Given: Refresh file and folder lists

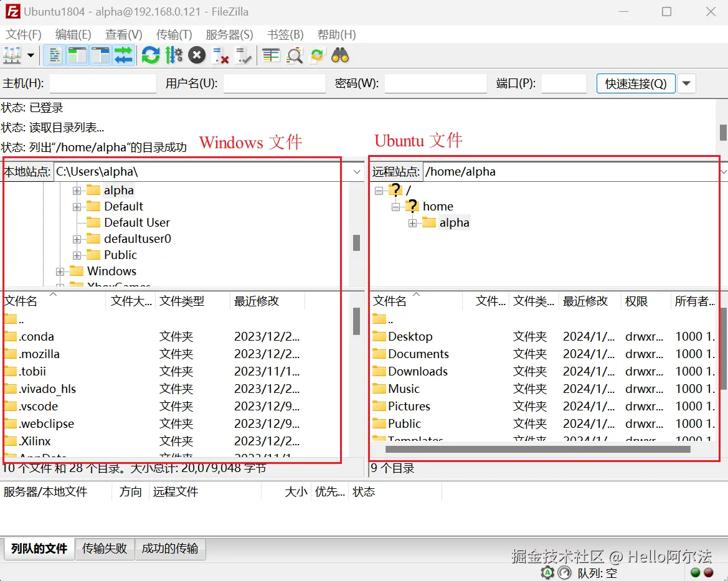Looking at the screenshot, I should click(151, 55).
